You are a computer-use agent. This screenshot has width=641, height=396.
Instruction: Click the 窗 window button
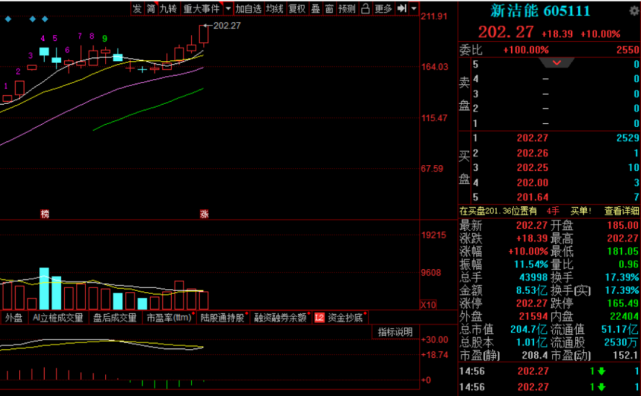(329, 9)
